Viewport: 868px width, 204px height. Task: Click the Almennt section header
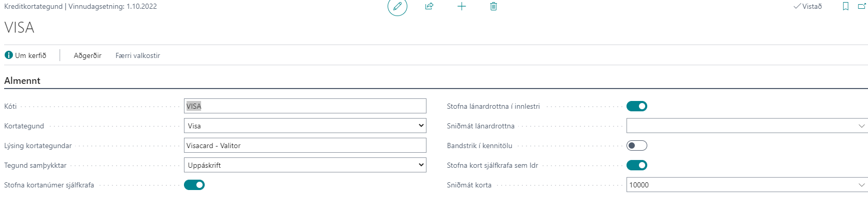click(x=22, y=80)
